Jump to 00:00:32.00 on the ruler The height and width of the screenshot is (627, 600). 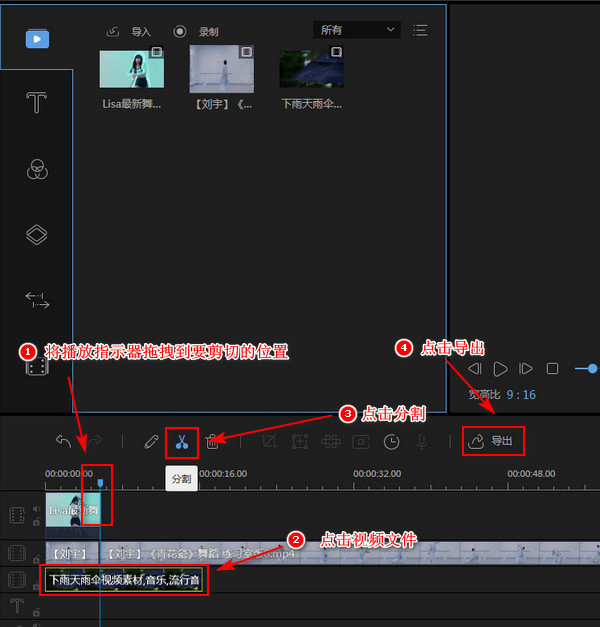pyautogui.click(x=377, y=474)
